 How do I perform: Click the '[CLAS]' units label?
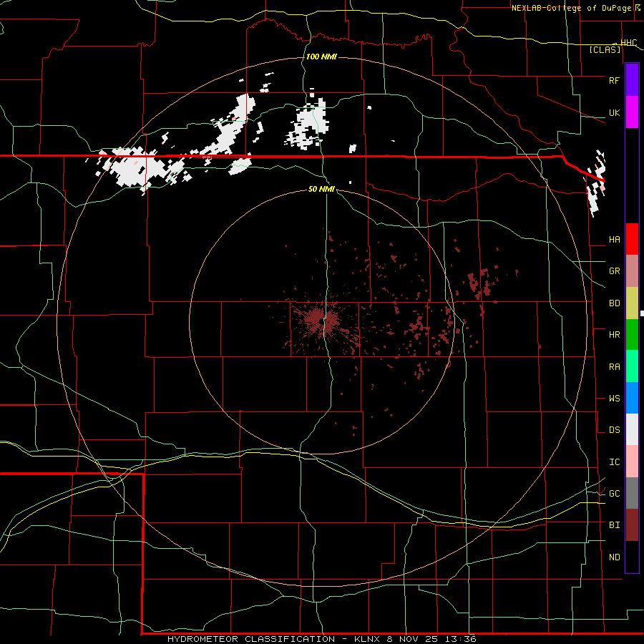(x=605, y=50)
